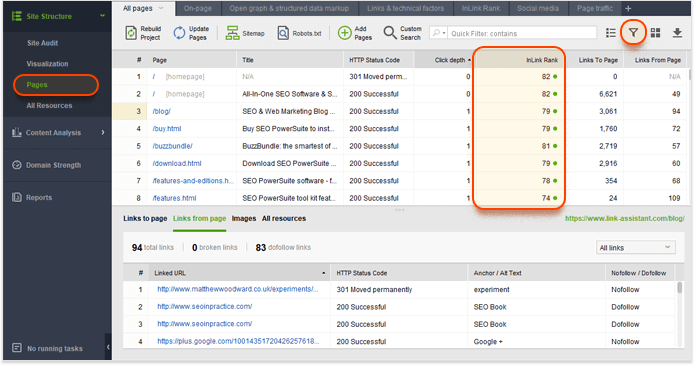Open the /features.html page link
The height and width of the screenshot is (365, 694).
pos(174,198)
